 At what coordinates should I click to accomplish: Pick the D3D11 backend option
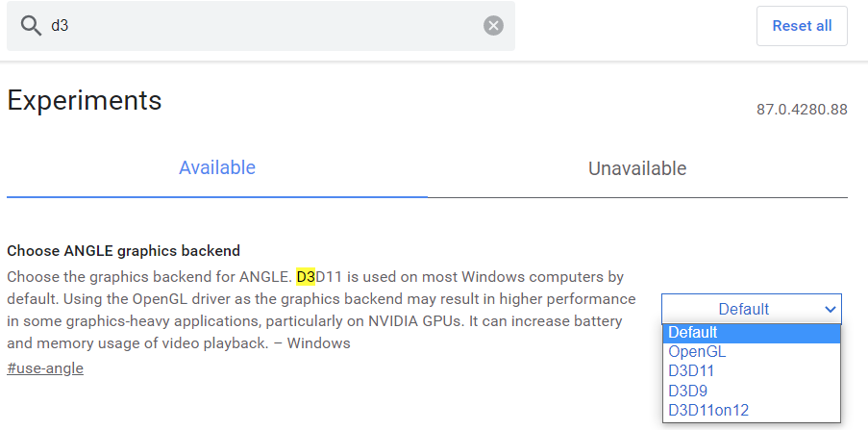(691, 371)
